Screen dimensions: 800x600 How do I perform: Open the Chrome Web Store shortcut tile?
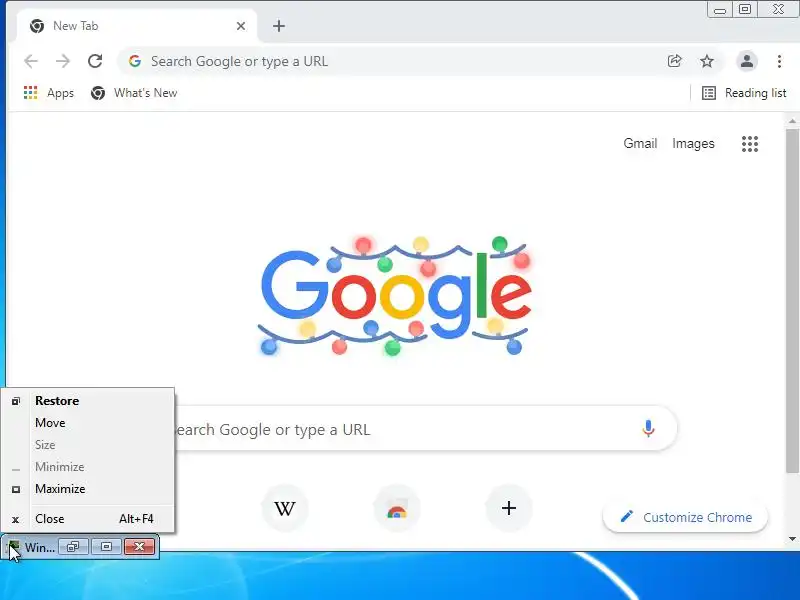(396, 508)
